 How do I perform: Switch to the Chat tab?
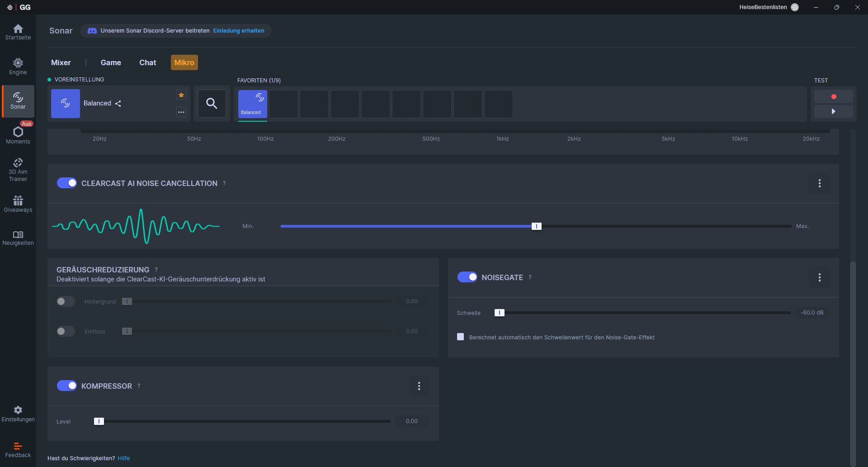147,62
